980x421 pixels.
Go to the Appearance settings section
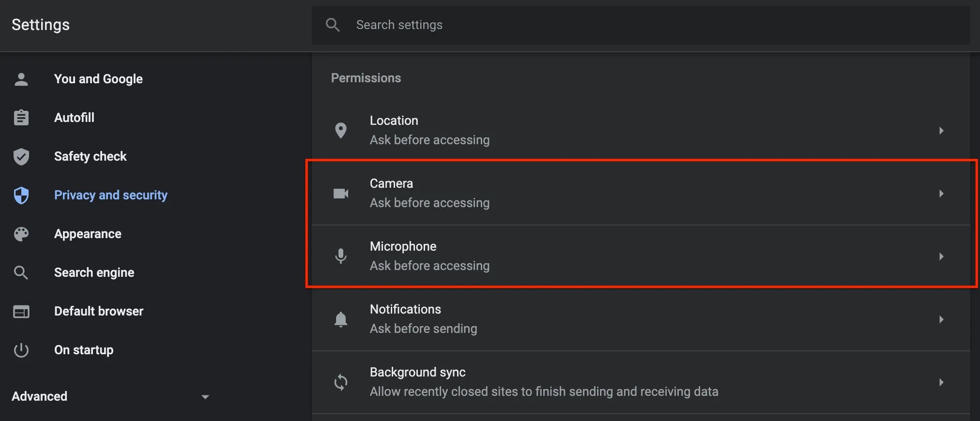88,234
